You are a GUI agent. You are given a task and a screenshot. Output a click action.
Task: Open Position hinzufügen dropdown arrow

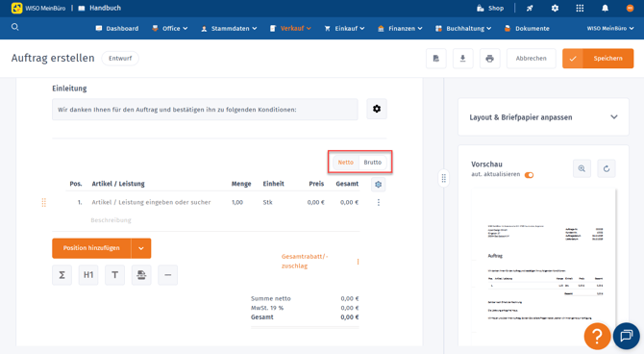141,248
